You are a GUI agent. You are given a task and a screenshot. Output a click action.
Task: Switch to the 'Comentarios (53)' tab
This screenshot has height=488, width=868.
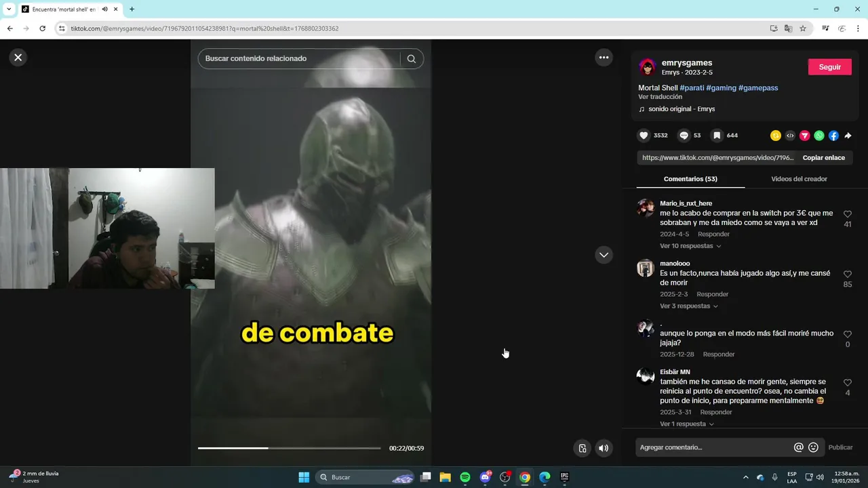690,179
